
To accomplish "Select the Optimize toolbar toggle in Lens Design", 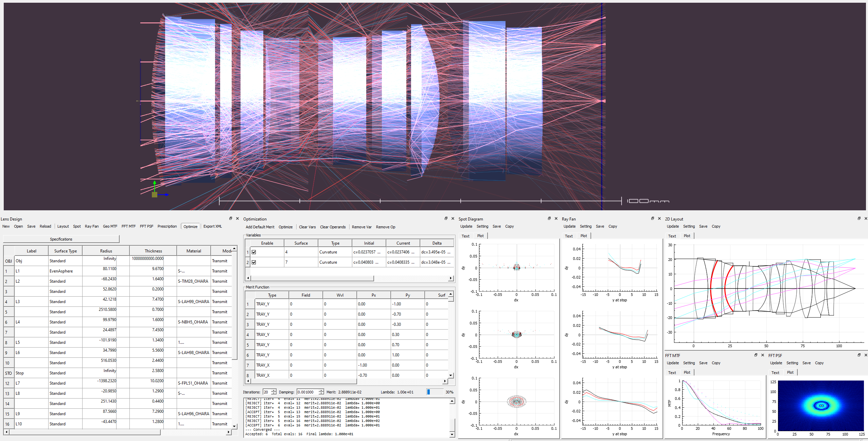I will [x=190, y=227].
